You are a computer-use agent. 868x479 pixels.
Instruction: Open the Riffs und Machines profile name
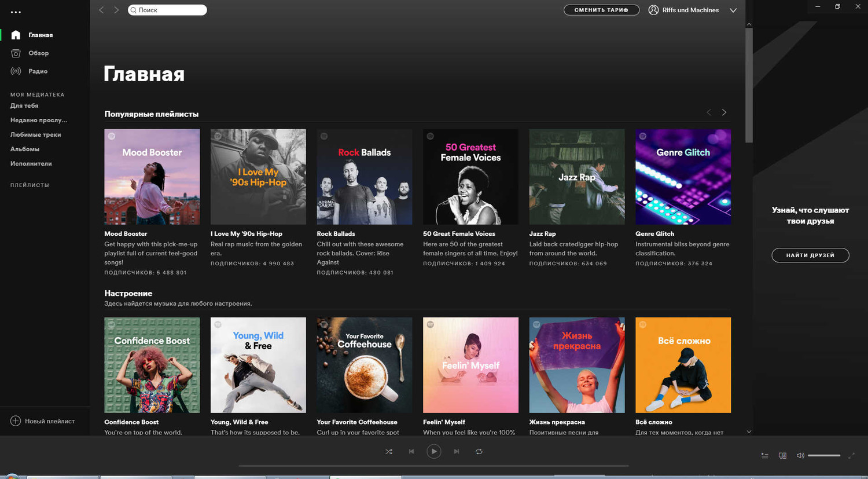(690, 10)
